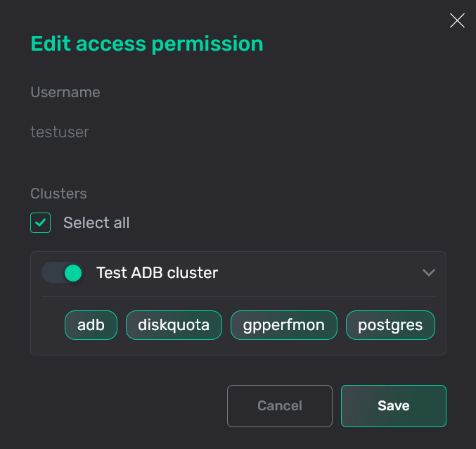The image size is (476, 449).
Task: Click the Username label
Action: 65,92
